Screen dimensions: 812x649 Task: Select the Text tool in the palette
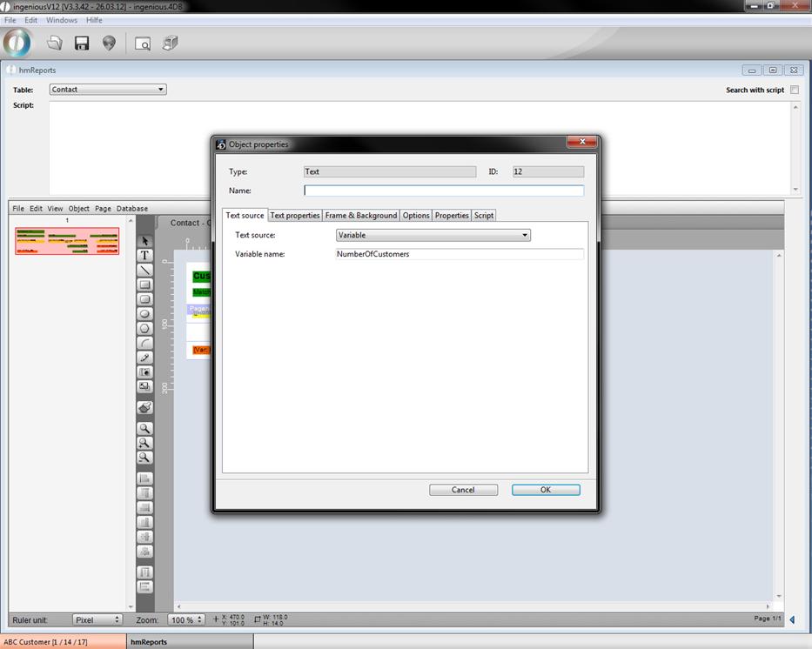click(x=145, y=256)
